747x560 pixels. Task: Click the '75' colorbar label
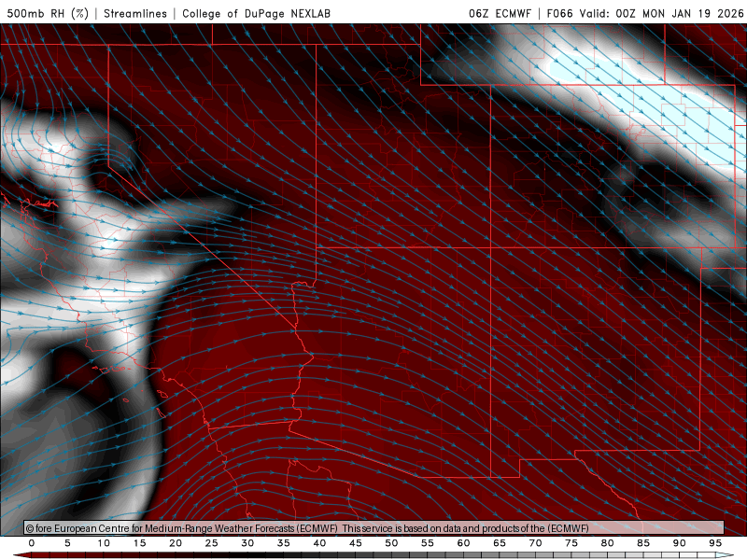click(571, 543)
